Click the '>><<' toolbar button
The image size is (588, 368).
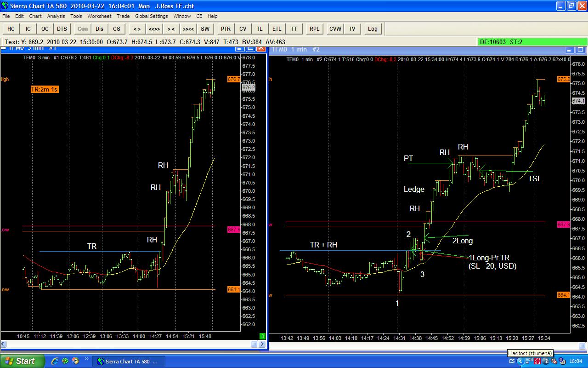(x=188, y=29)
